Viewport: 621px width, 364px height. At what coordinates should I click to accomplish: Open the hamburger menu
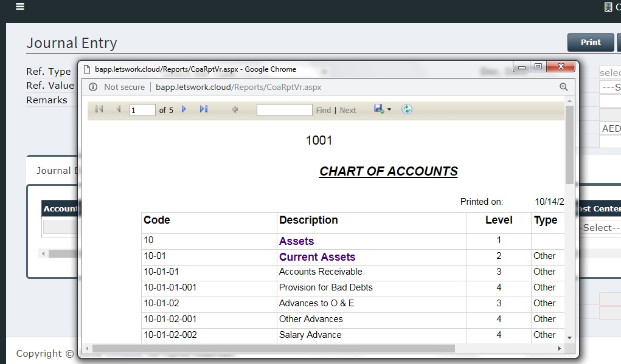click(20, 7)
